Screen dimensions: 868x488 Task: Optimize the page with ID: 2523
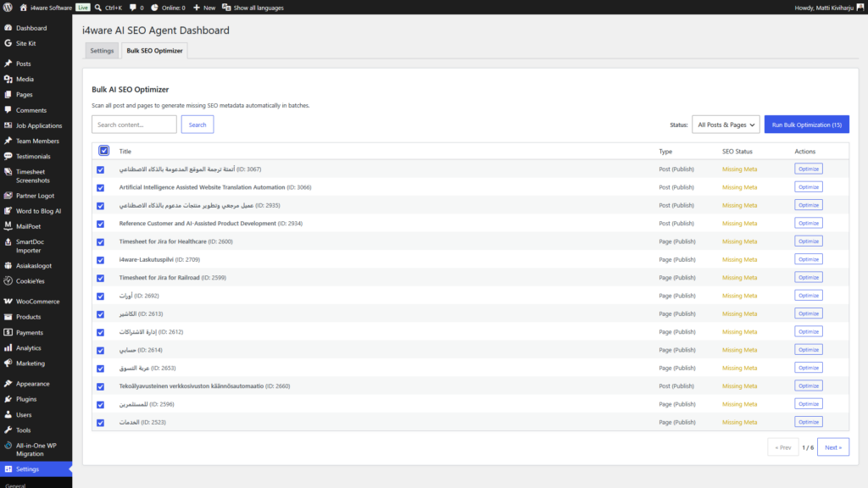click(808, 422)
